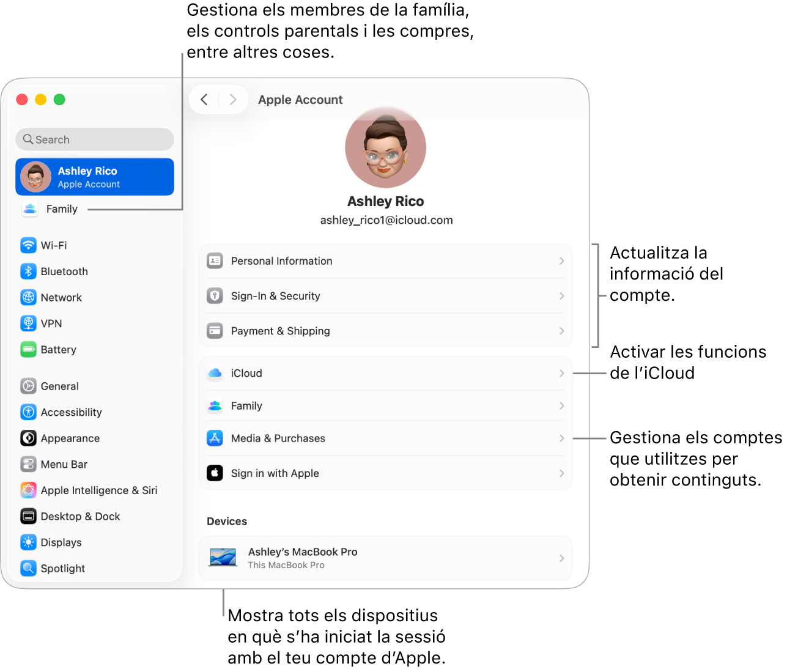Select the Displays brightness icon
This screenshot has width=787, height=672.
[x=29, y=542]
